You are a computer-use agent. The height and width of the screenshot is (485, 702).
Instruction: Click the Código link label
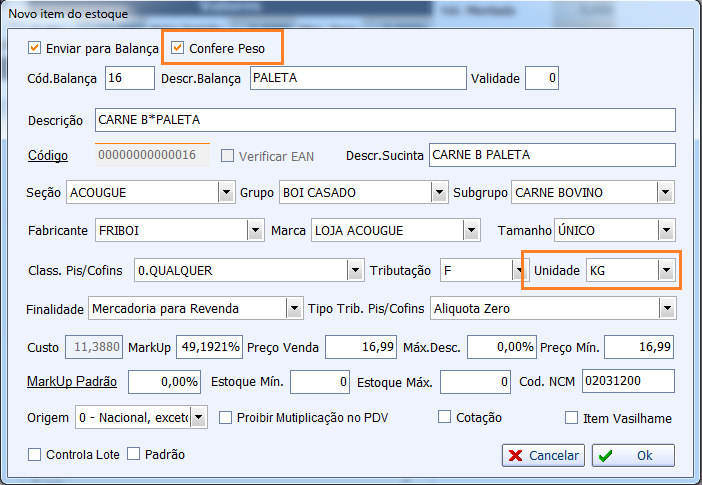point(48,156)
